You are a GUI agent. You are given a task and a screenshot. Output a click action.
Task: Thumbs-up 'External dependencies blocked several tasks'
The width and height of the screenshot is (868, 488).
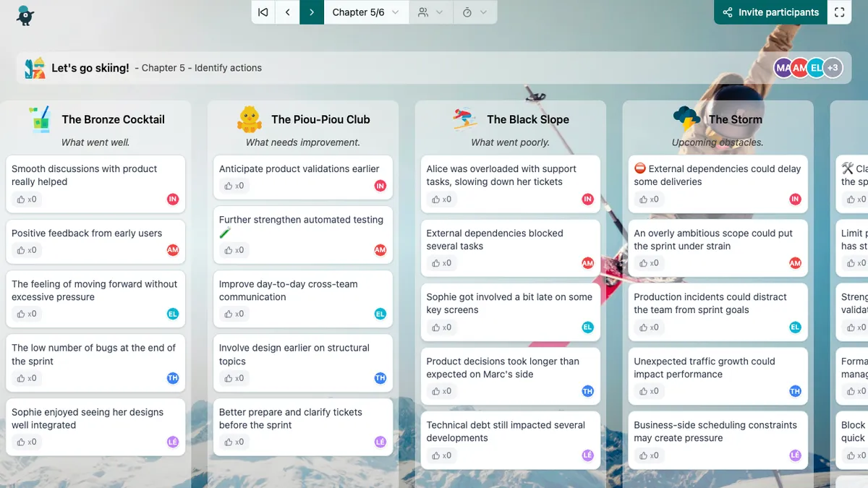[441, 263]
